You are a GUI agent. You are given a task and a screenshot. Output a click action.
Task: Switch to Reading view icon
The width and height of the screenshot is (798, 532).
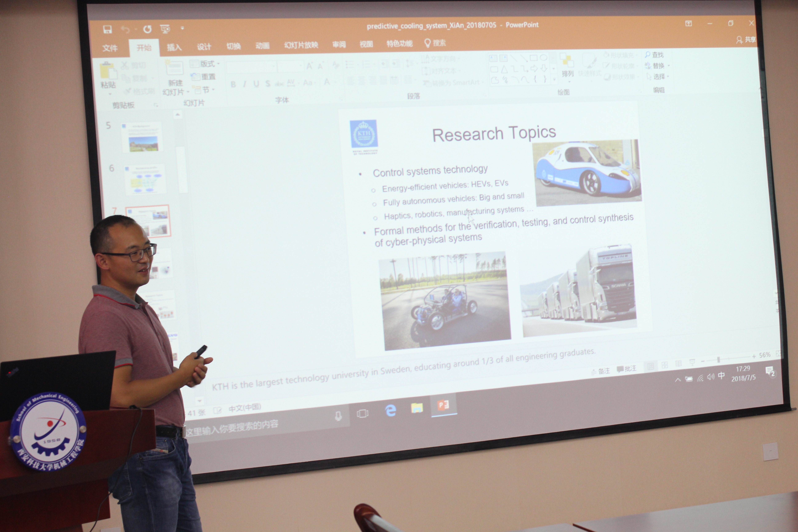click(x=679, y=364)
